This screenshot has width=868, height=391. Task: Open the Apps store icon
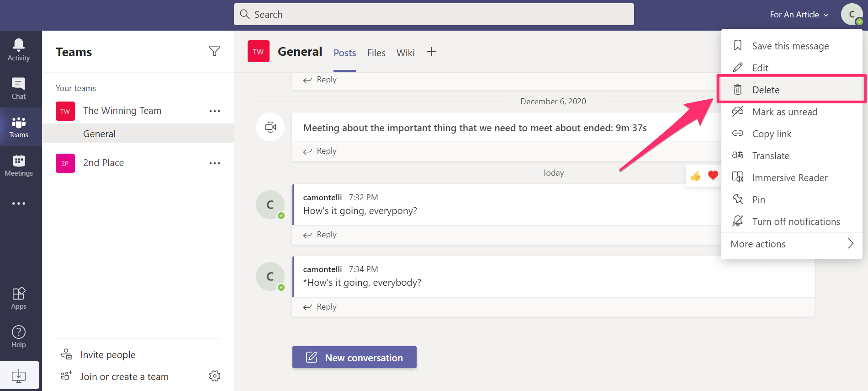[19, 298]
